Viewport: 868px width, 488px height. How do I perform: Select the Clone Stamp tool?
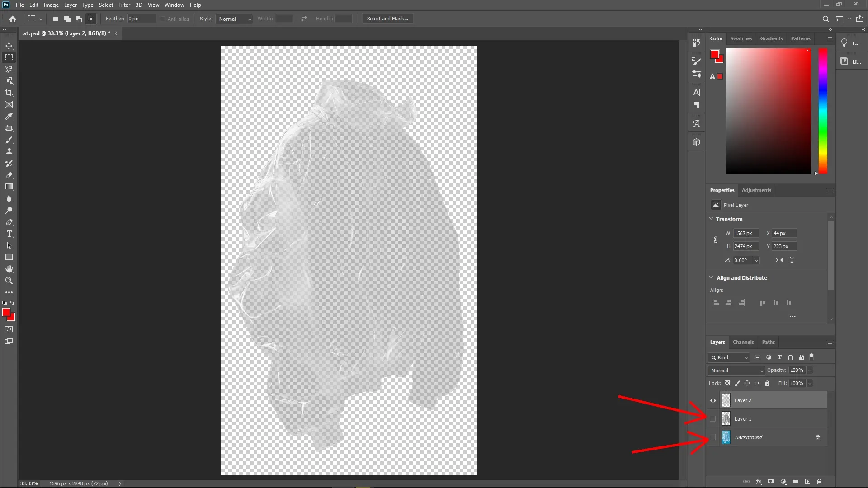coord(9,152)
